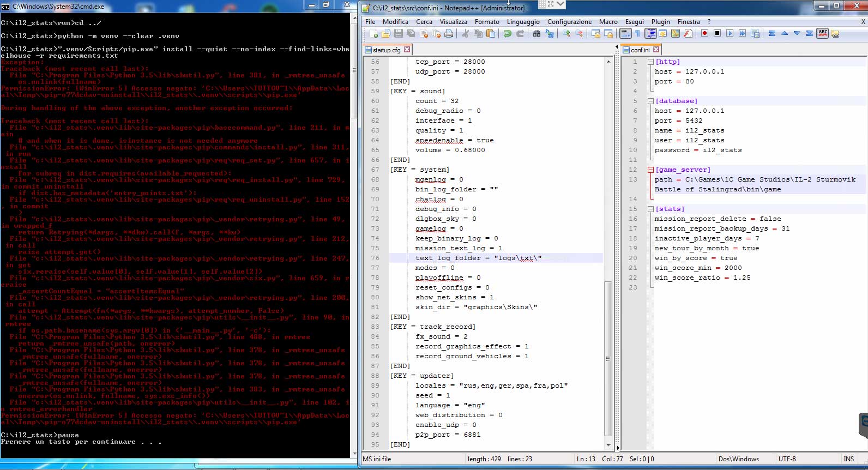Screen dimensions: 868x470
Task: Click the left editor vertical scrollbar thumb
Action: coord(608,357)
